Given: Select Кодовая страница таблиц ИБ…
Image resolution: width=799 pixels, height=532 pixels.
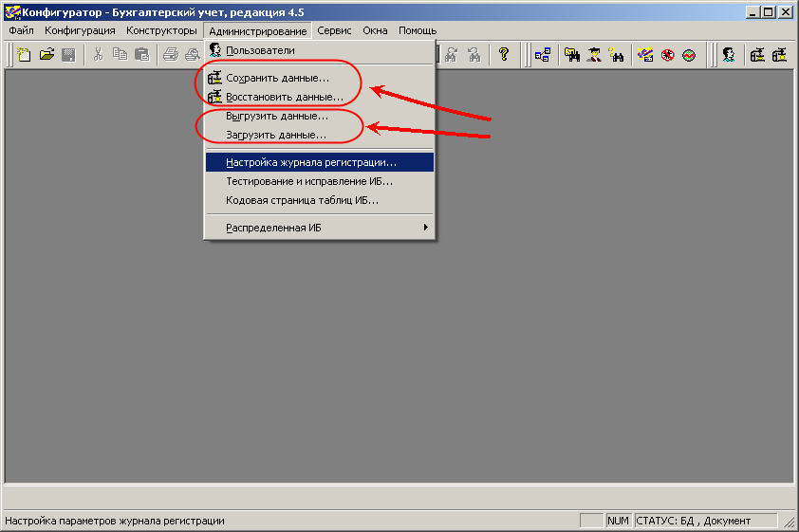Looking at the screenshot, I should click(320, 200).
